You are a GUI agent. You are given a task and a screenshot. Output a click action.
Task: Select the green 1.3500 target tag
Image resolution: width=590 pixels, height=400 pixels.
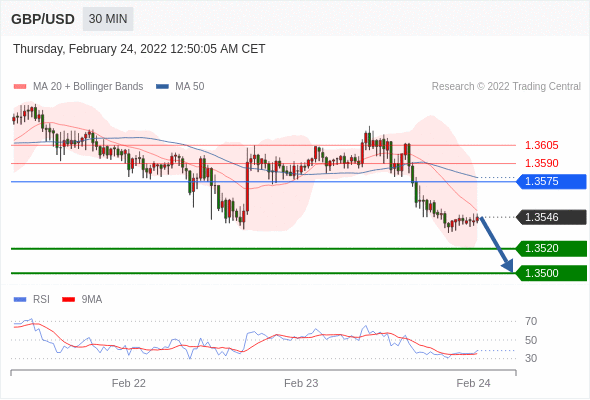point(552,273)
